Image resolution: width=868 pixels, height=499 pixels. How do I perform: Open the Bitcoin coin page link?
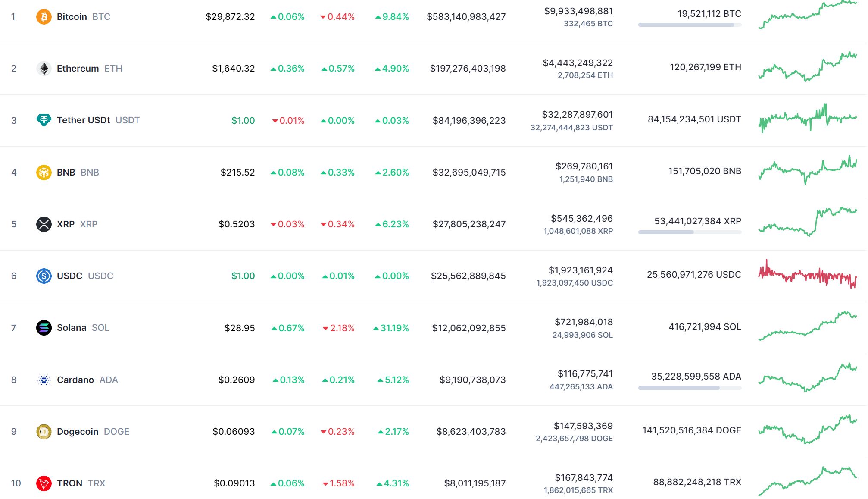tap(72, 17)
